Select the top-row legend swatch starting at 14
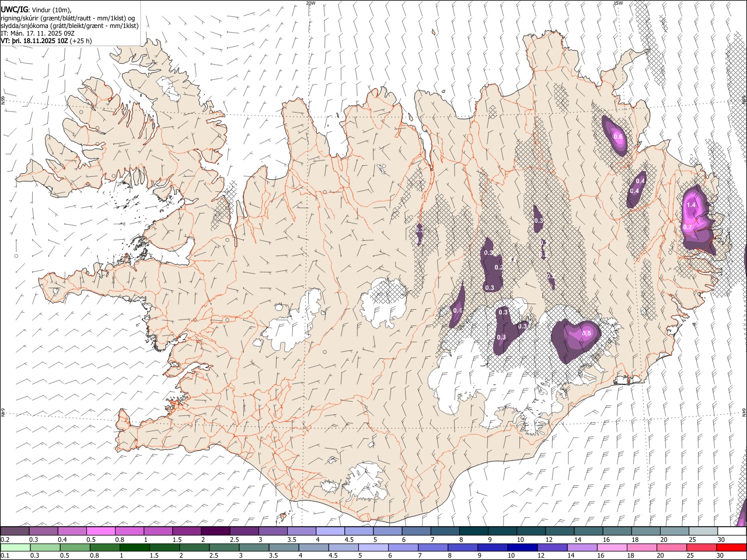747x560 pixels. (x=588, y=531)
